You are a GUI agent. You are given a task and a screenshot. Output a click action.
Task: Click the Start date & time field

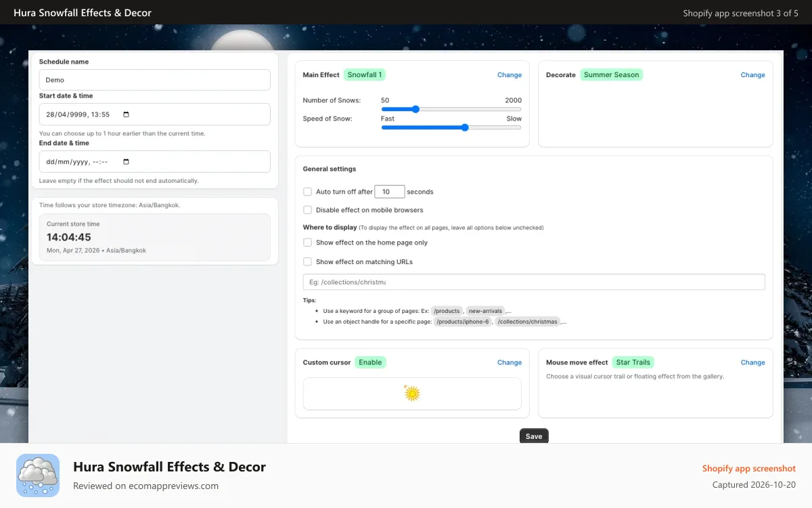point(155,114)
